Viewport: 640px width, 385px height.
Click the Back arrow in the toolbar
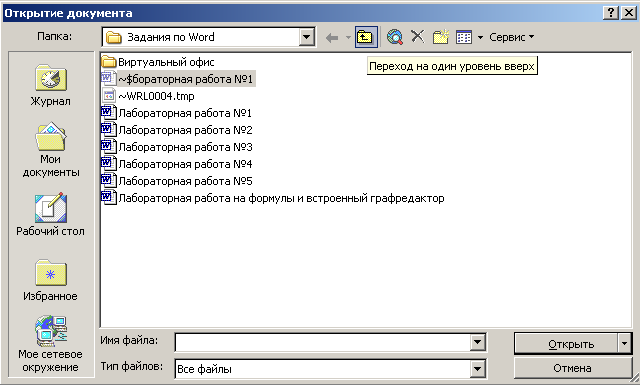tap(332, 38)
